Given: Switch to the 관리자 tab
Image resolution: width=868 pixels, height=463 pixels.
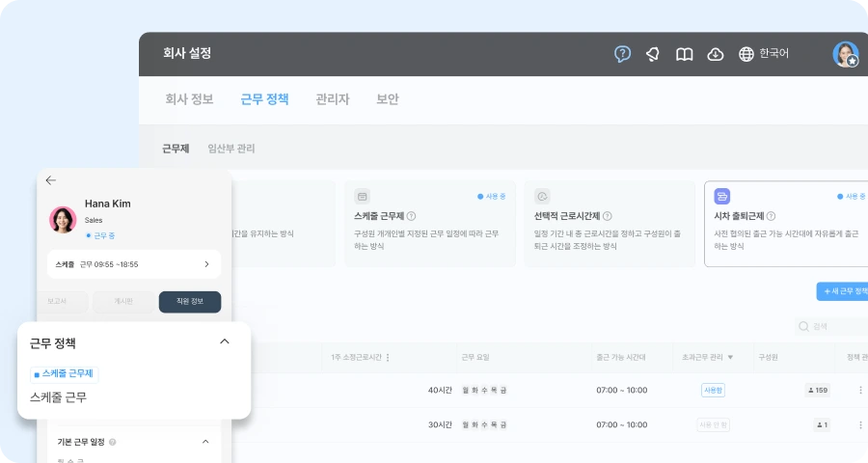Looking at the screenshot, I should click(x=333, y=99).
